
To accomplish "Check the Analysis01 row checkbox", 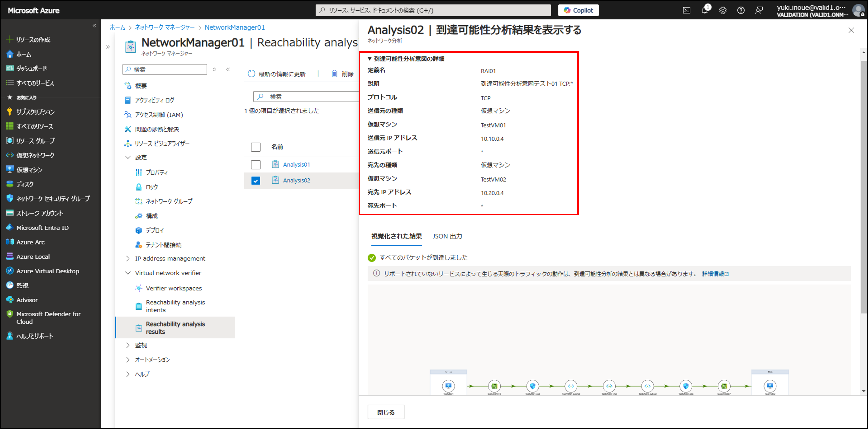I will point(256,164).
